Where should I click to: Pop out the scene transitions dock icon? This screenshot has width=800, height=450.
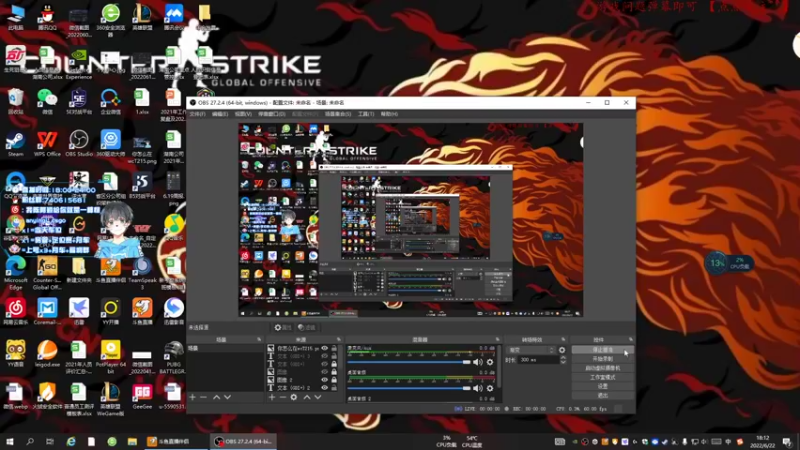563,340
